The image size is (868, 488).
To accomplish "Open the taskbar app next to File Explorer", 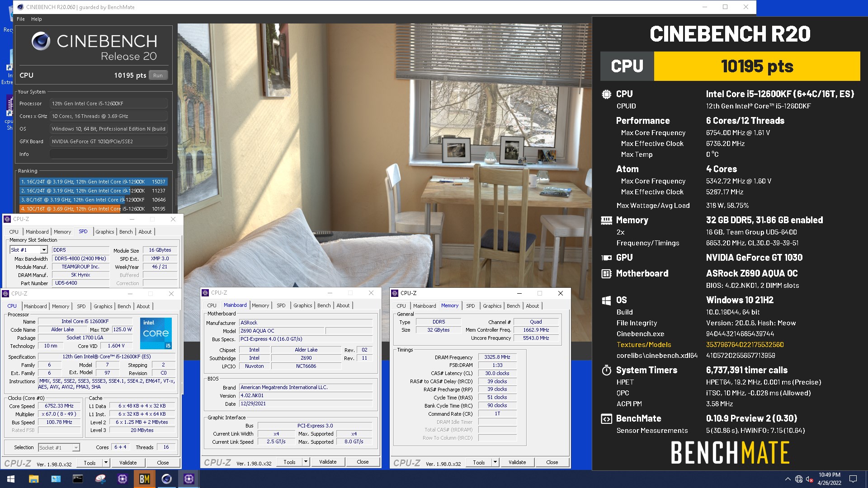I will [x=56, y=479].
